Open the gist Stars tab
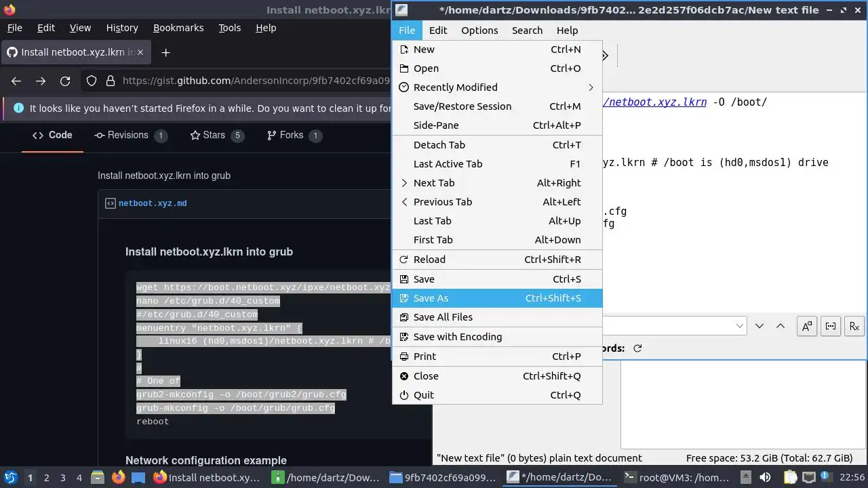Image resolution: width=868 pixels, height=488 pixels. pyautogui.click(x=217, y=135)
